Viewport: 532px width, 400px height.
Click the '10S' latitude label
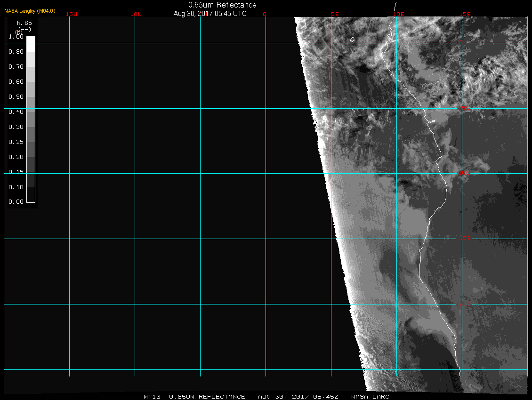click(x=465, y=173)
